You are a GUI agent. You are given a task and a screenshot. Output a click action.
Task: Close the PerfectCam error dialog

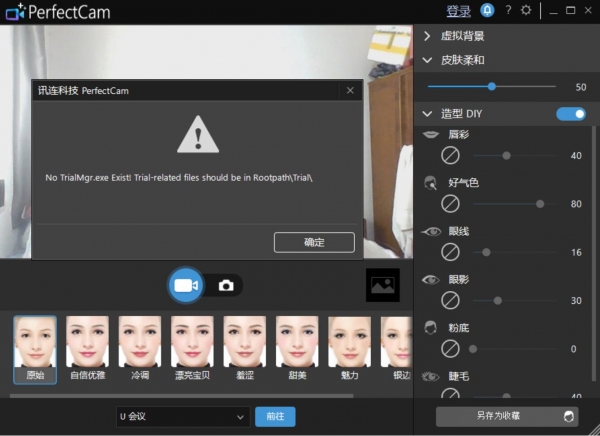350,91
